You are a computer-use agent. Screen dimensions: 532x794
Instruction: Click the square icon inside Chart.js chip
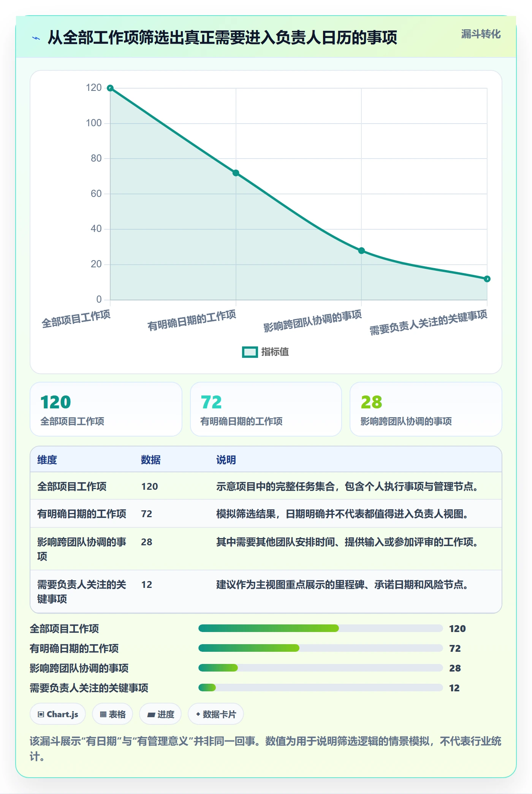pyautogui.click(x=41, y=715)
